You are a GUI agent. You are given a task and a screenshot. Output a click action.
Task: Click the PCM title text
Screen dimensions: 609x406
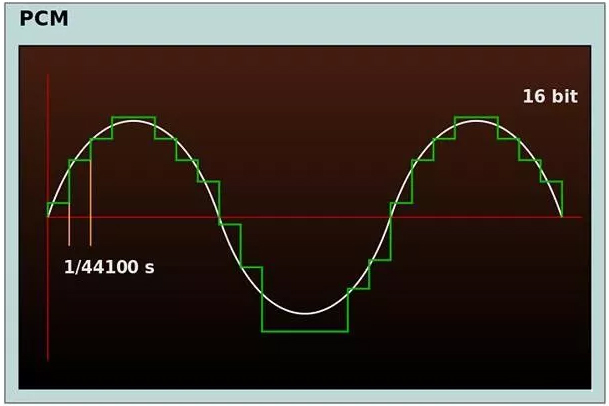click(x=44, y=19)
